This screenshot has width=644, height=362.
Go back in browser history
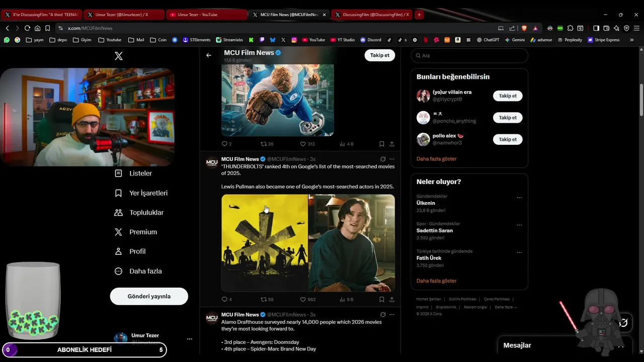coord(7,28)
